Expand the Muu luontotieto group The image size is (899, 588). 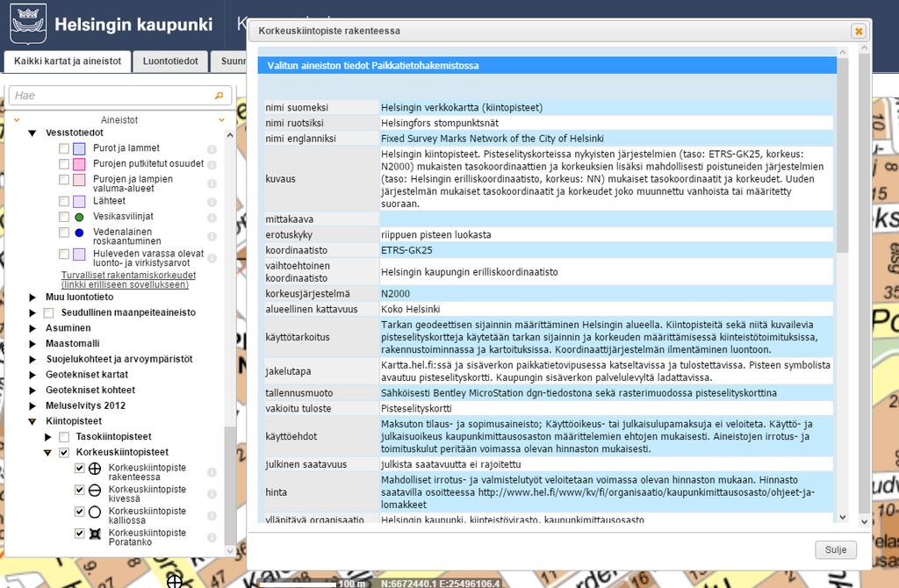pos(32,298)
